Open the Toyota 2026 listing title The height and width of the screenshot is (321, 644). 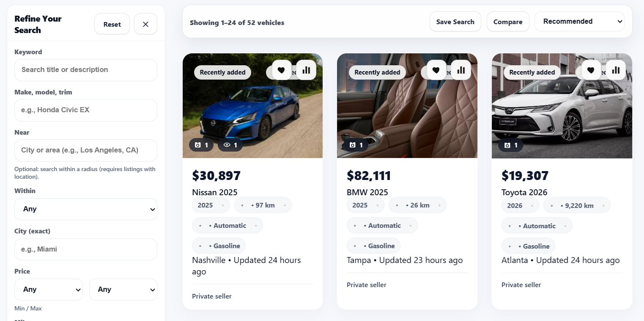click(x=524, y=192)
